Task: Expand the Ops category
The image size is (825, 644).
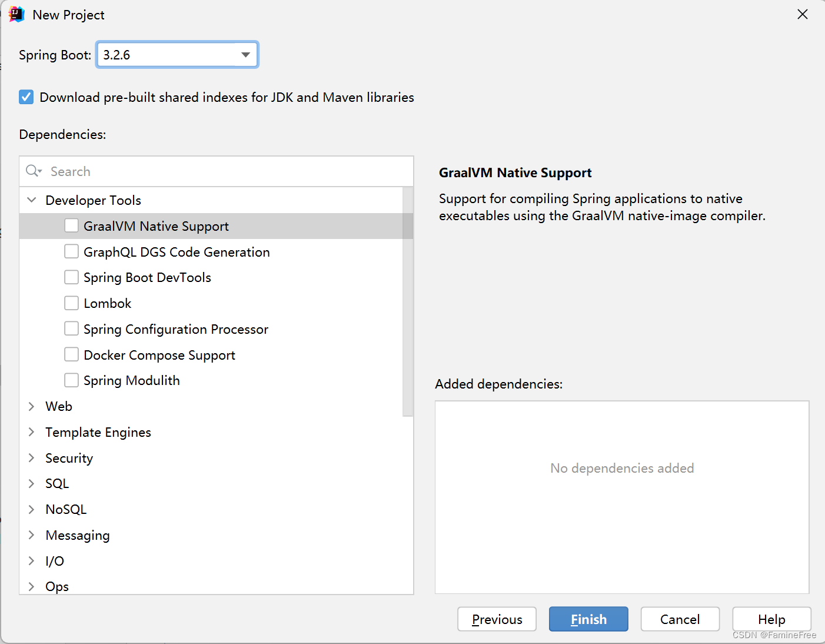Action: pos(32,586)
